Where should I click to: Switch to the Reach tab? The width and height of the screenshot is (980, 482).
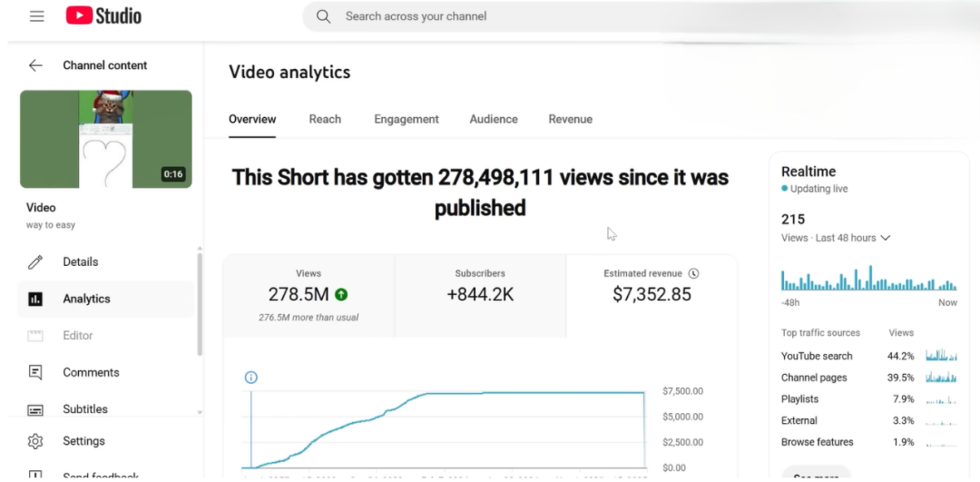[325, 119]
